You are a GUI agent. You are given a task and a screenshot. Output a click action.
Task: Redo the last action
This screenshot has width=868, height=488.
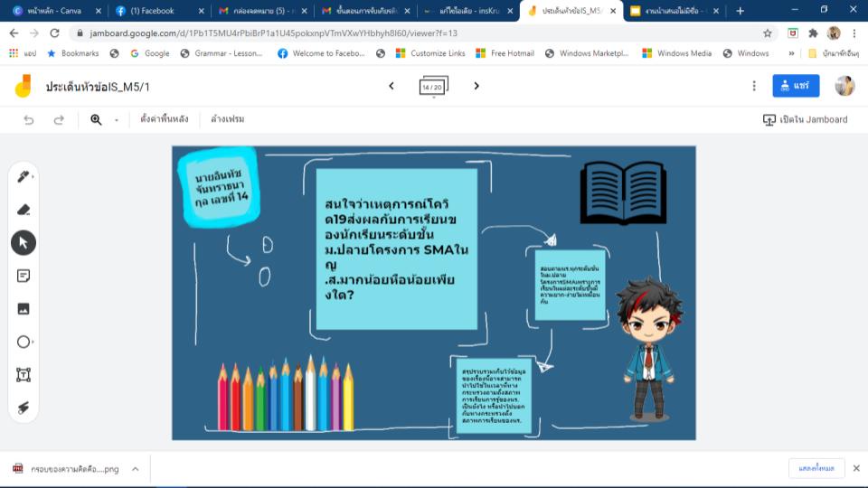[x=59, y=119]
